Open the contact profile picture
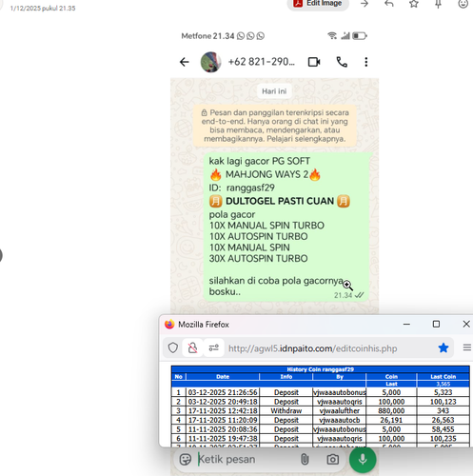This screenshot has width=473, height=476. click(210, 62)
